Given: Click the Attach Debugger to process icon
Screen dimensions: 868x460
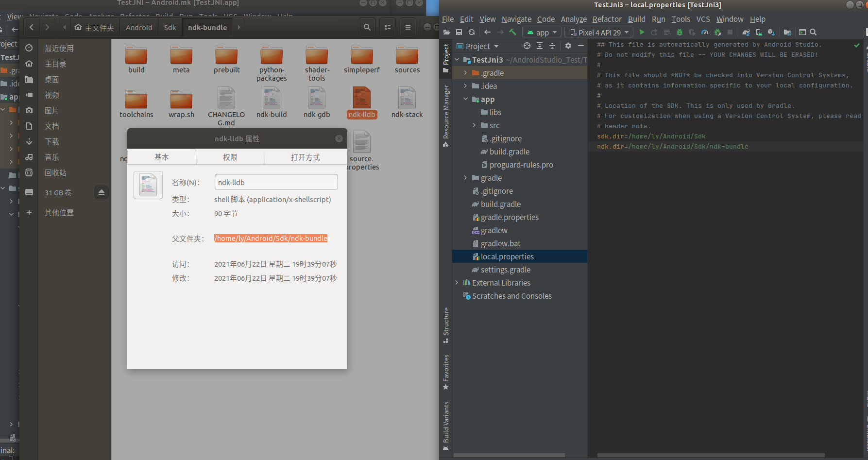Looking at the screenshot, I should click(717, 32).
